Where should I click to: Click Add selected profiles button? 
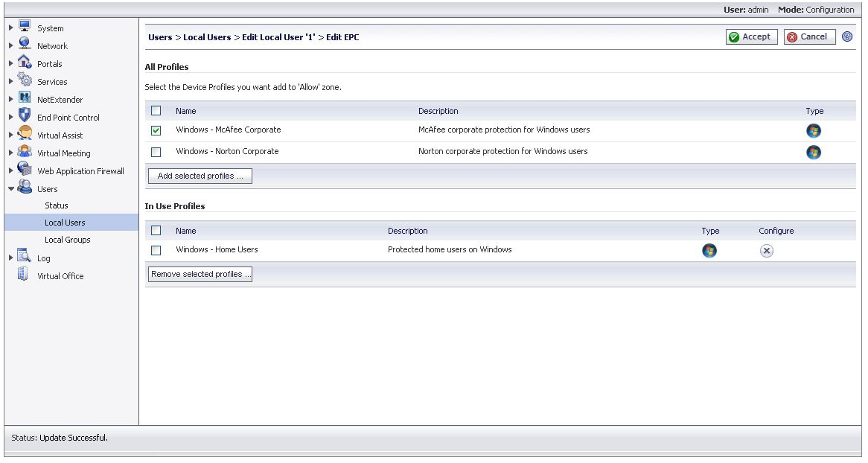coord(200,176)
